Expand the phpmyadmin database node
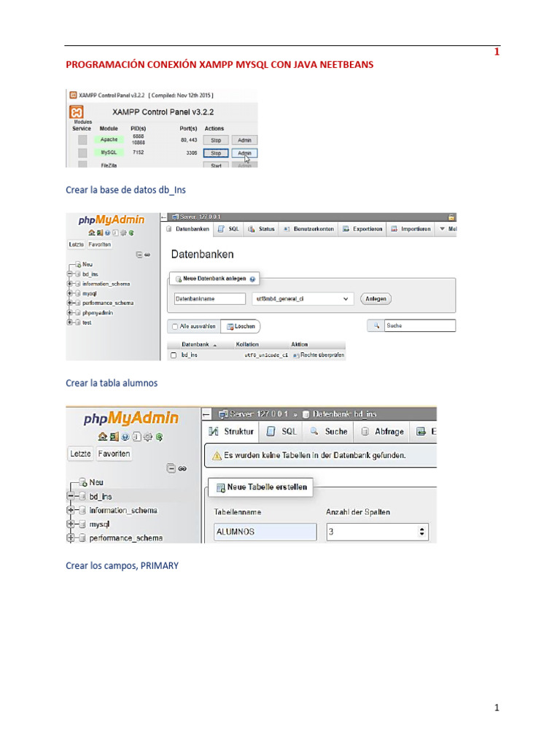This screenshot has width=560, height=747. coord(70,313)
